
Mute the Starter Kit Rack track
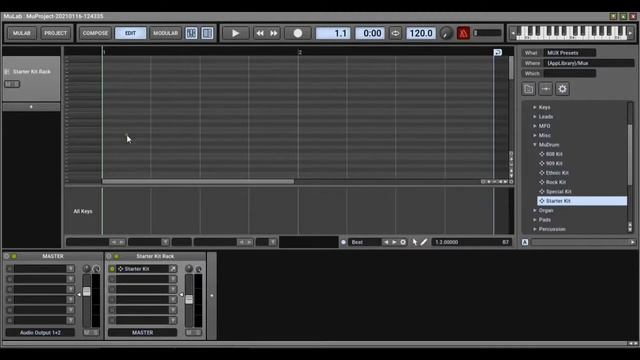click(8, 84)
